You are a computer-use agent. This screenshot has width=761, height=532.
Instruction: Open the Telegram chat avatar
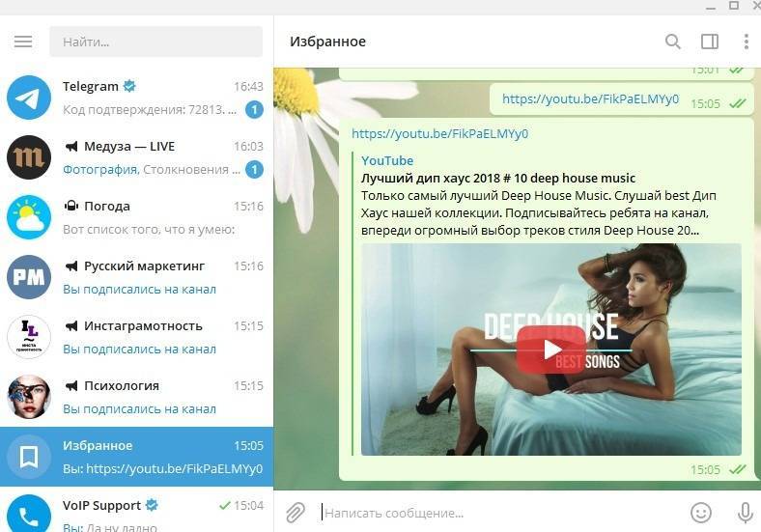tap(29, 98)
